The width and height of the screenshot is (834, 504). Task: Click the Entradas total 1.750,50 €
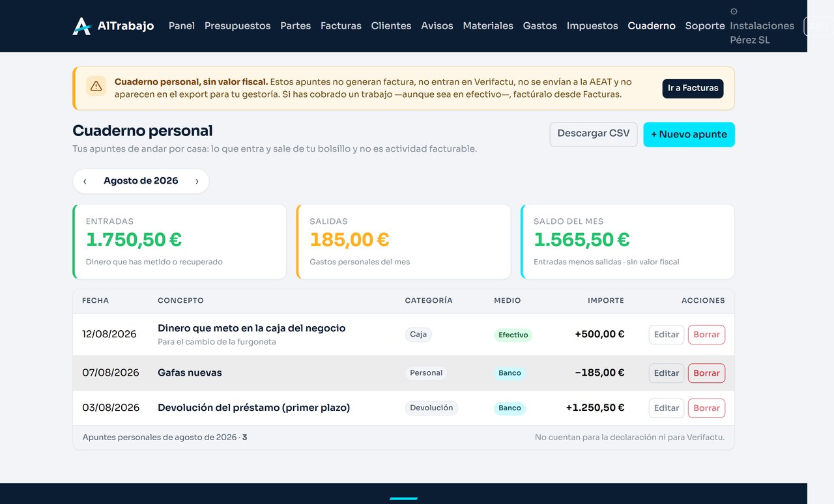(x=134, y=240)
